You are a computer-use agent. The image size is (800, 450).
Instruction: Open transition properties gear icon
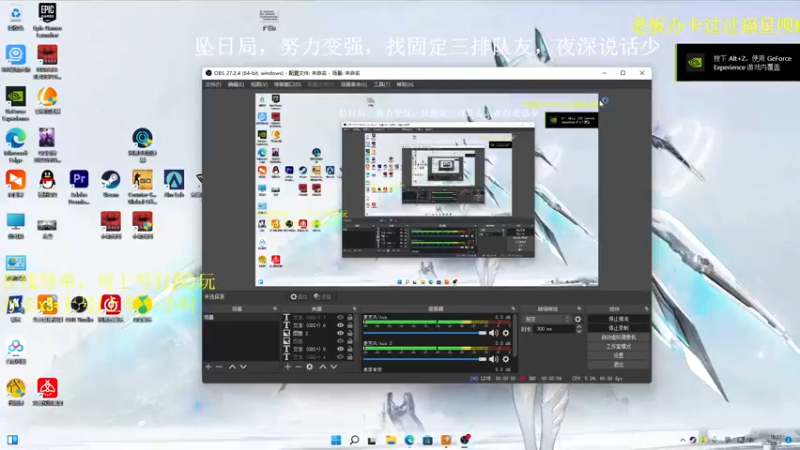pyautogui.click(x=578, y=319)
